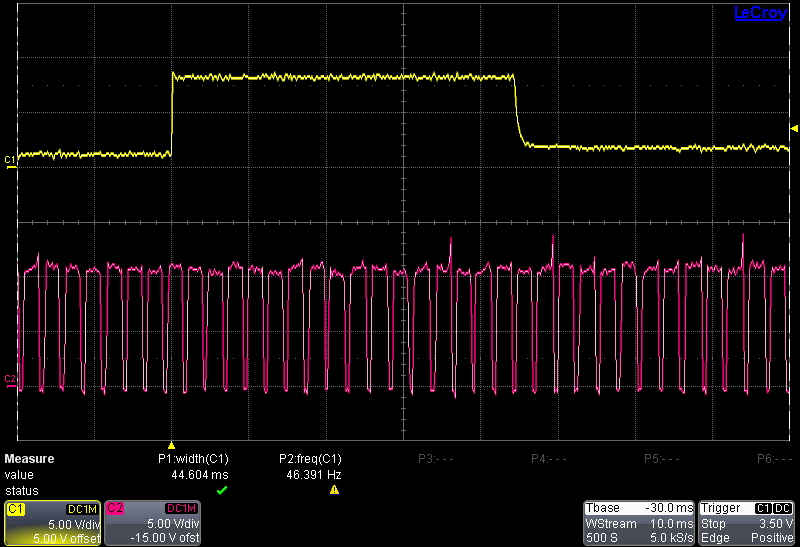The height and width of the screenshot is (547, 800).
Task: Select the P1:width(C1) measurement header
Action: click(193, 459)
